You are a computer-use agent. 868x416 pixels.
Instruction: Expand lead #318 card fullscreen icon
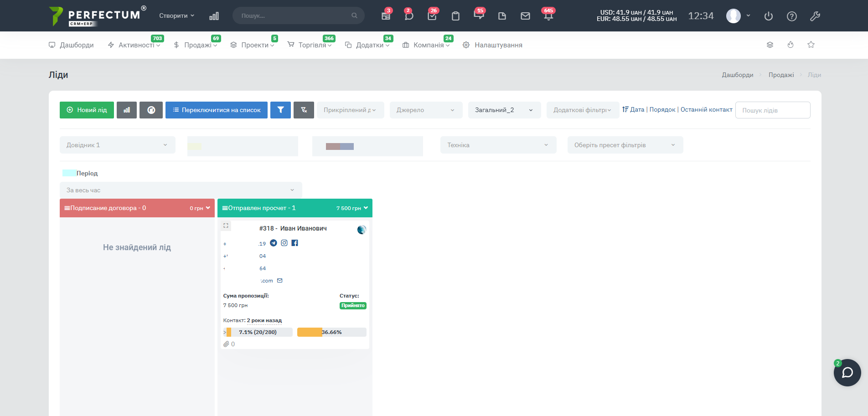point(226,226)
